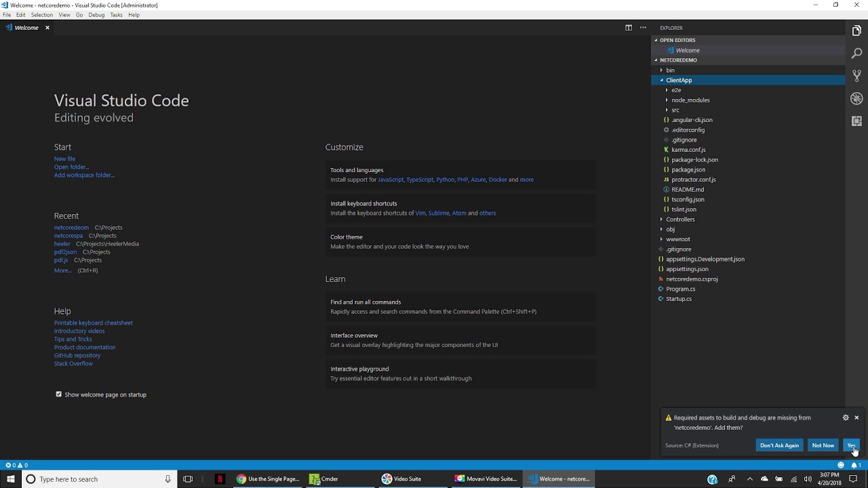868x488 pixels.
Task: Switch to Movavi Video Suite in taskbar
Action: pos(486,479)
